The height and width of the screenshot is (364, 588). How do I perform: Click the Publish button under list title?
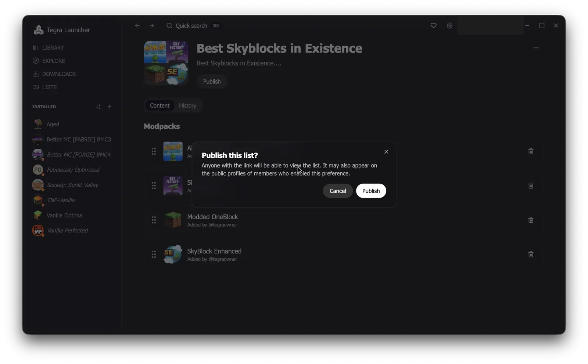(212, 82)
